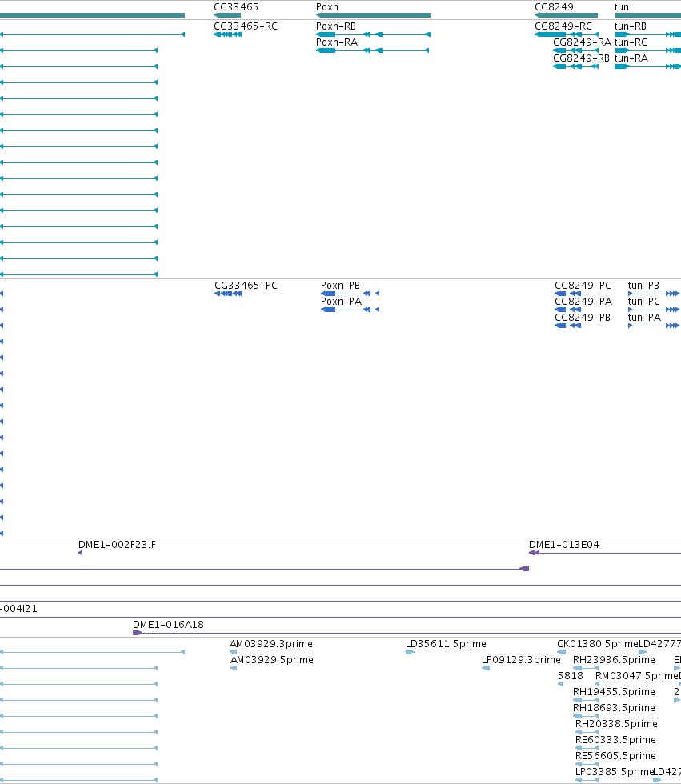The width and height of the screenshot is (681, 784).
Task: Click the Poxn-RA transcript glyph
Action: pyautogui.click(x=372, y=50)
